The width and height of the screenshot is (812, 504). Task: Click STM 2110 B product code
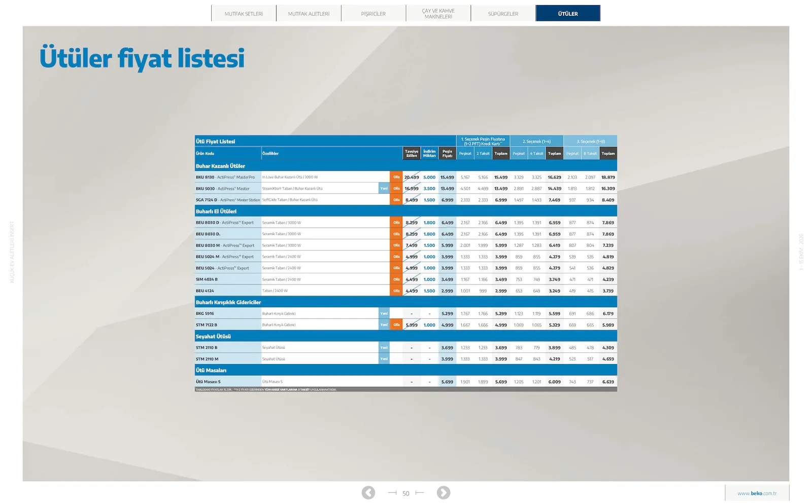point(207,348)
